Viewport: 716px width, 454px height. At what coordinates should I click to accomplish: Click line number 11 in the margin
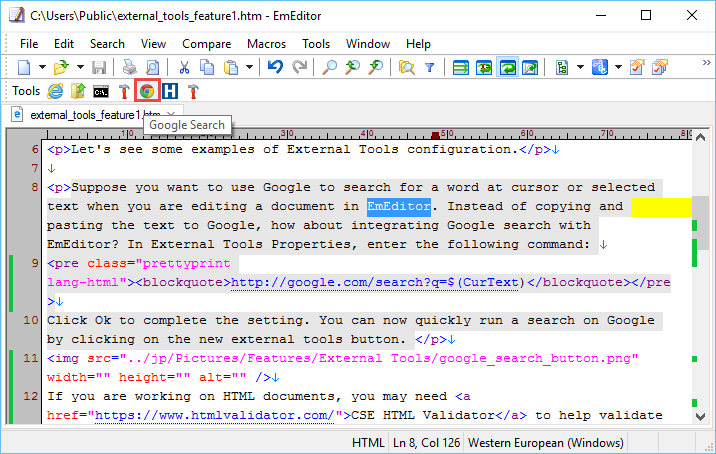[31, 358]
